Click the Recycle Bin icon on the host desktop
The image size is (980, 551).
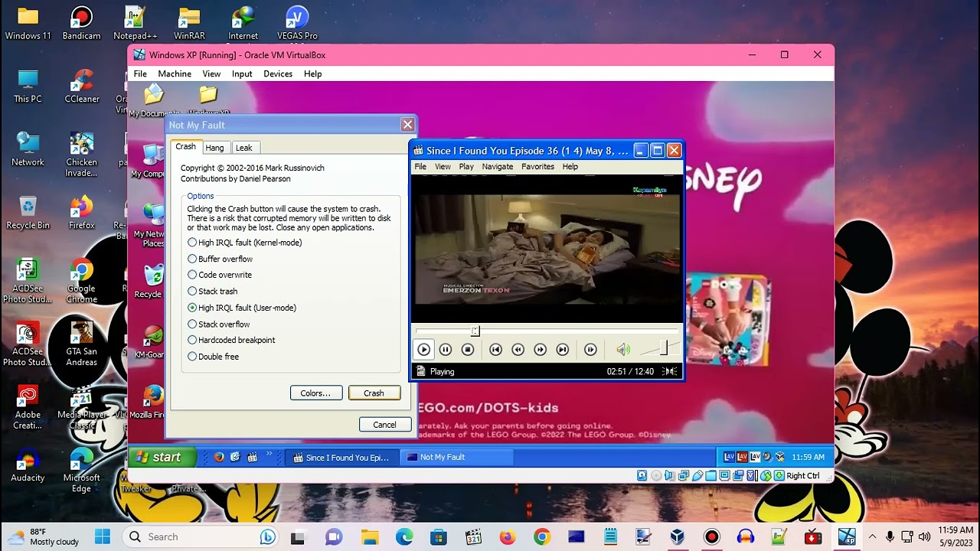point(28,212)
